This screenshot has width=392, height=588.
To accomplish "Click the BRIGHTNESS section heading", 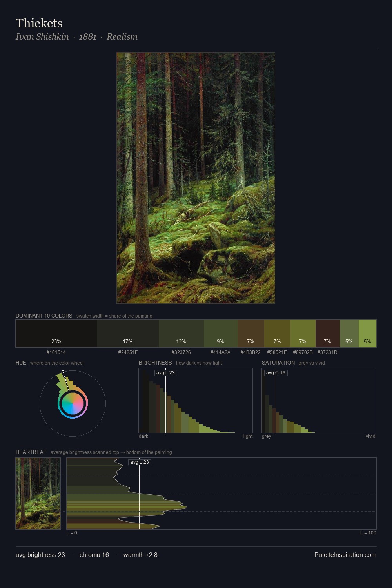I will pyautogui.click(x=155, y=363).
